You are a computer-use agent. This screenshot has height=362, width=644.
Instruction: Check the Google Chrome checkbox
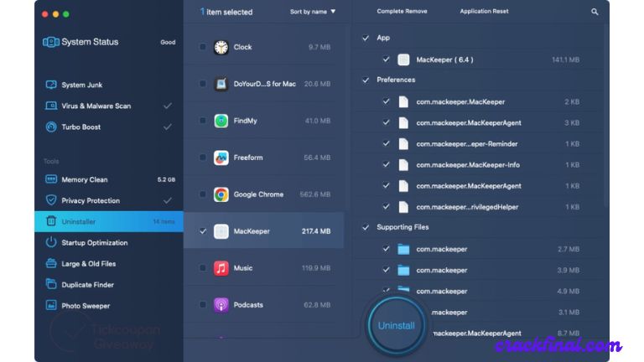point(203,194)
